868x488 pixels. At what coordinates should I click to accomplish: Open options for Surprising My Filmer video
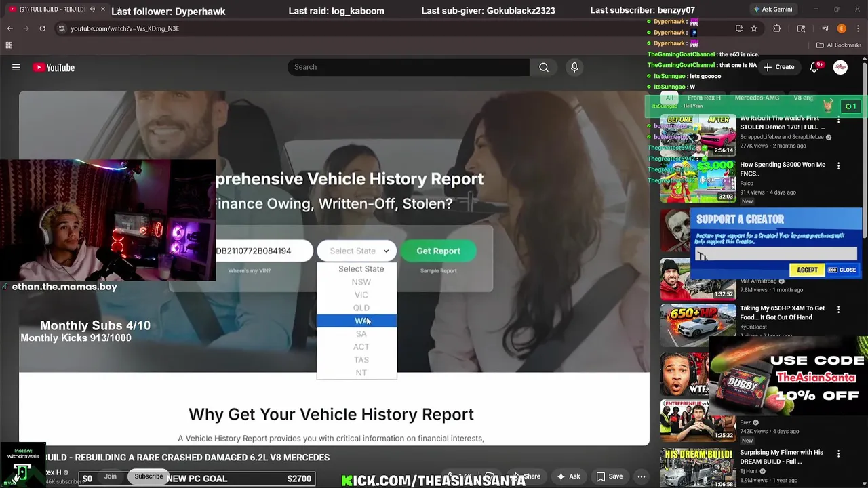838,453
